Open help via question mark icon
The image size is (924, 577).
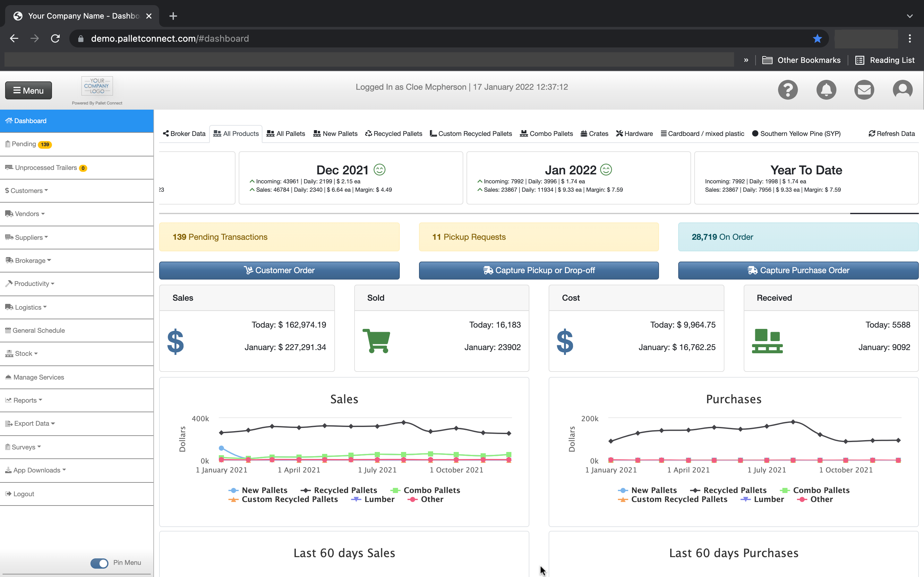coord(788,90)
